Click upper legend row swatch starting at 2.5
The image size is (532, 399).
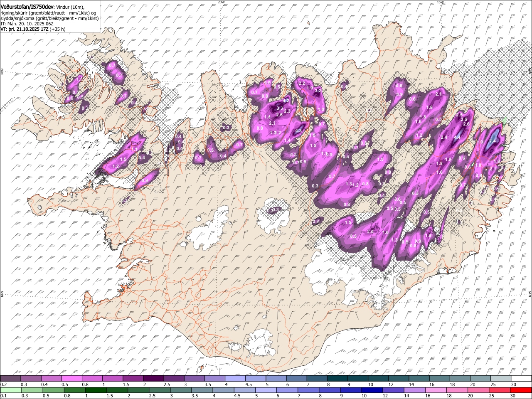click(174, 379)
